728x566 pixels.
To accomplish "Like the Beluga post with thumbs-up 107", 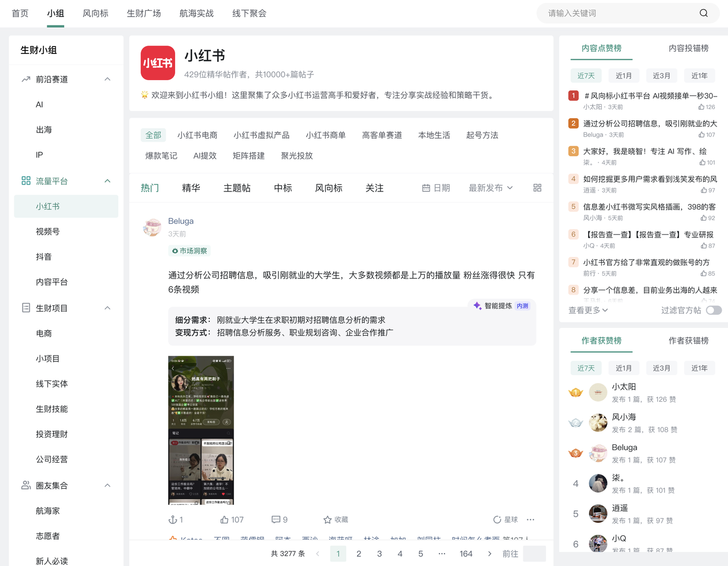I will (224, 519).
